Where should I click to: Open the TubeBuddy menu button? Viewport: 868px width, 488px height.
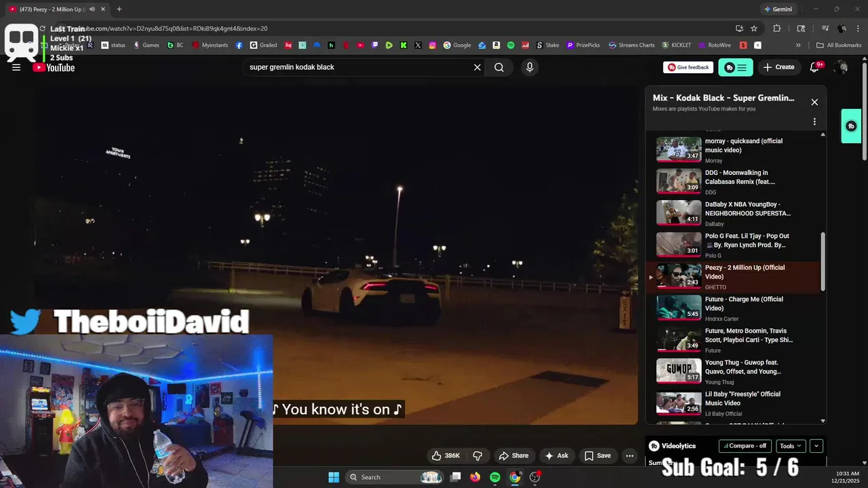(736, 67)
